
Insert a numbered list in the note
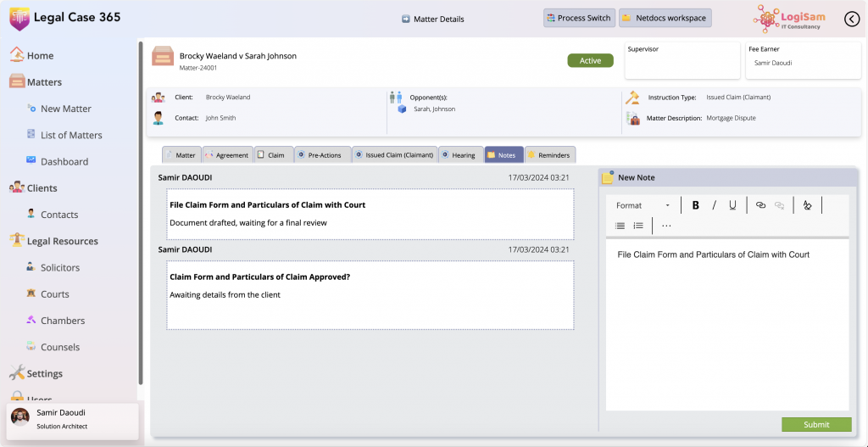pyautogui.click(x=638, y=226)
